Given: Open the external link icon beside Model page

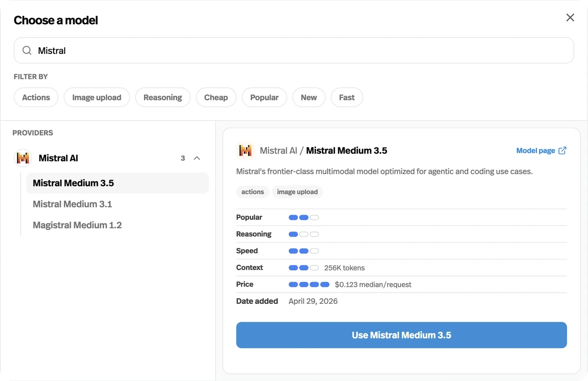Looking at the screenshot, I should (x=562, y=150).
